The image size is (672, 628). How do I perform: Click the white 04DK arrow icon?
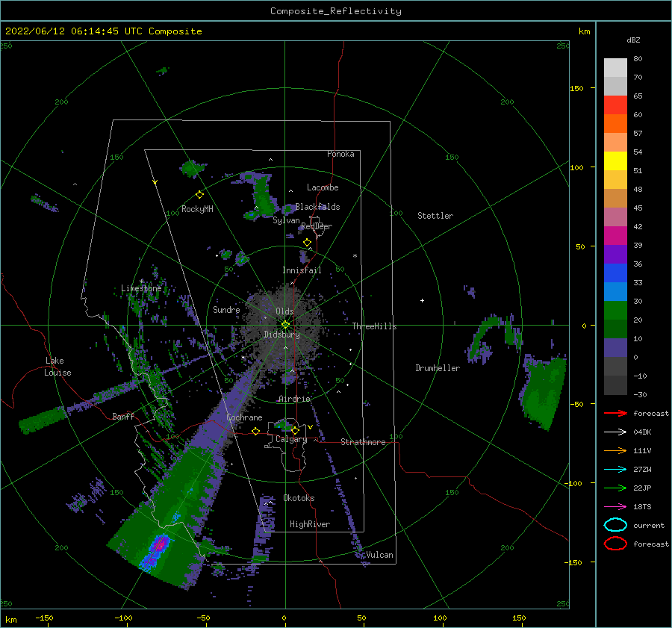coord(615,432)
